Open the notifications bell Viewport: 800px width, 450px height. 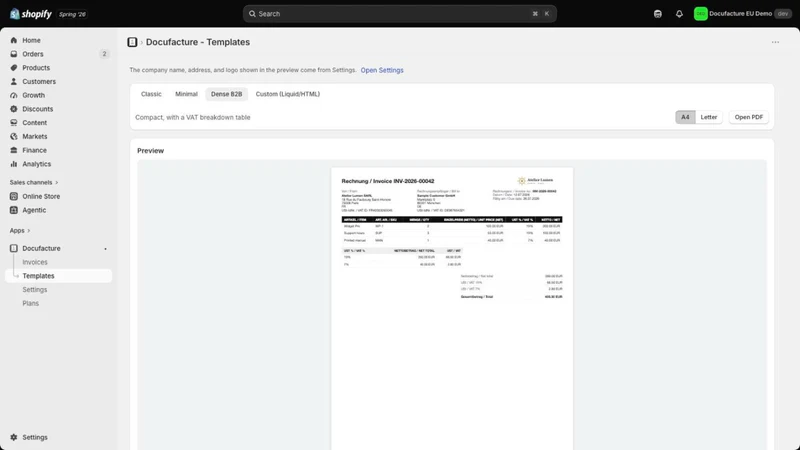(679, 14)
